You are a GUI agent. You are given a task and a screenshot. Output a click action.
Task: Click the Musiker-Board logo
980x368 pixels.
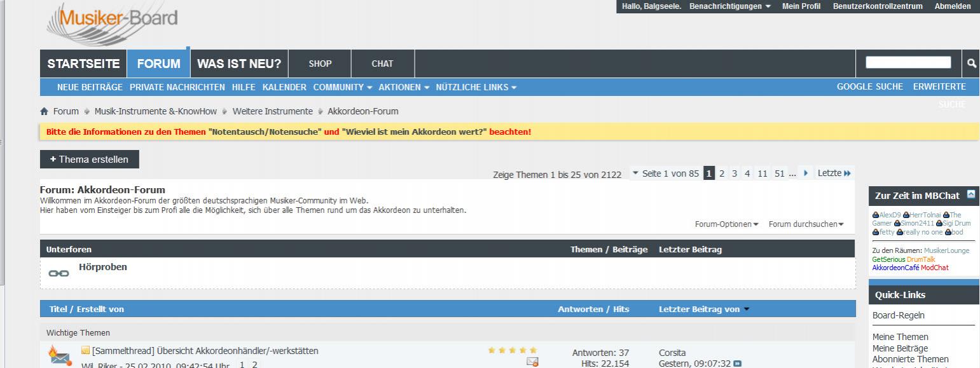pos(113,23)
